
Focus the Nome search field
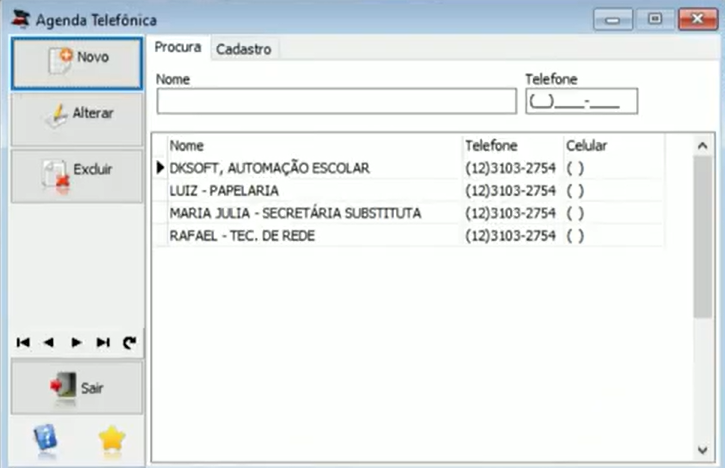(337, 101)
